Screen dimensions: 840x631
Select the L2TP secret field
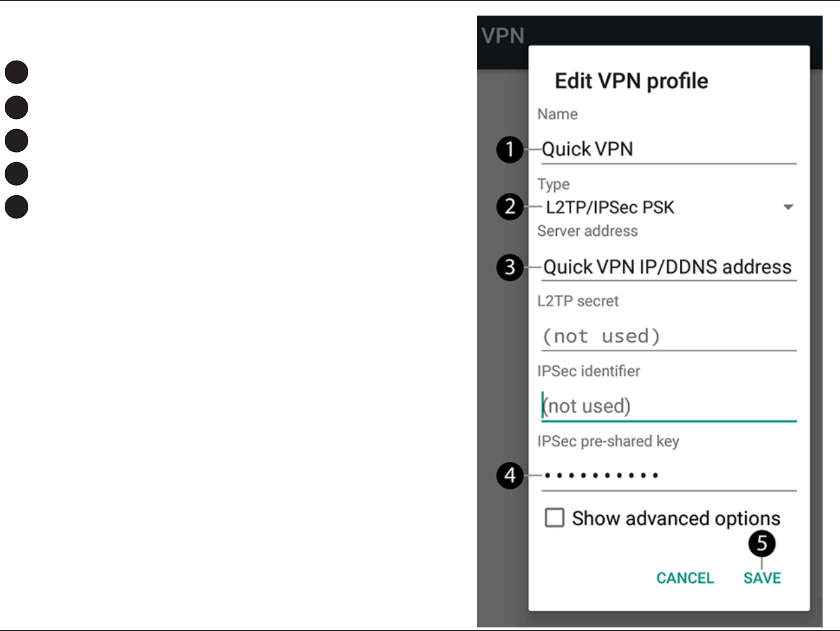coord(669,336)
